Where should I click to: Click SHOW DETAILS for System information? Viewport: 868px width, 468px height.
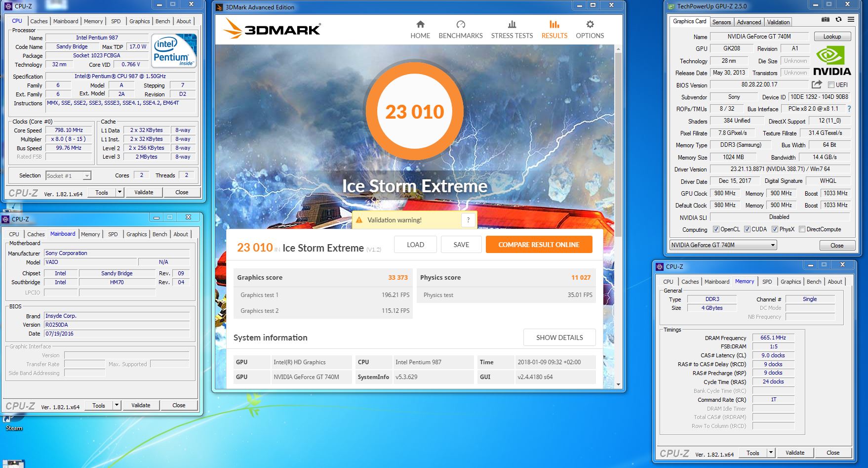pos(559,338)
